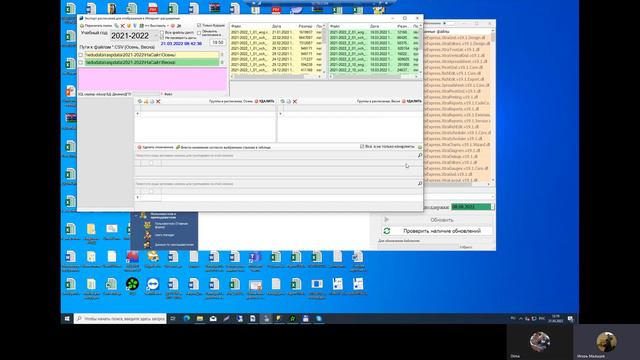Click the first icon in spring groups toolbar

click(x=282, y=101)
